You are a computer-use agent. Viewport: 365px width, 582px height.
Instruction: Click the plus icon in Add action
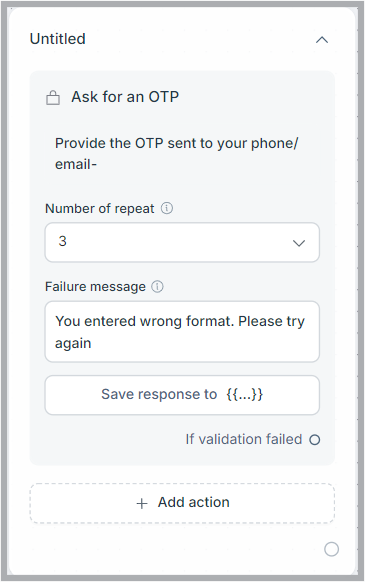coord(142,503)
